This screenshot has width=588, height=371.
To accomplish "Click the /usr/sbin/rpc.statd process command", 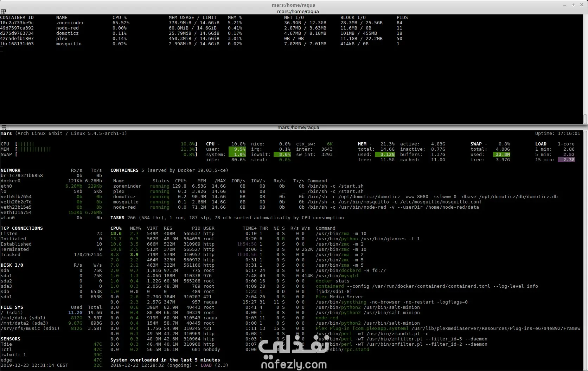I will point(343,350).
